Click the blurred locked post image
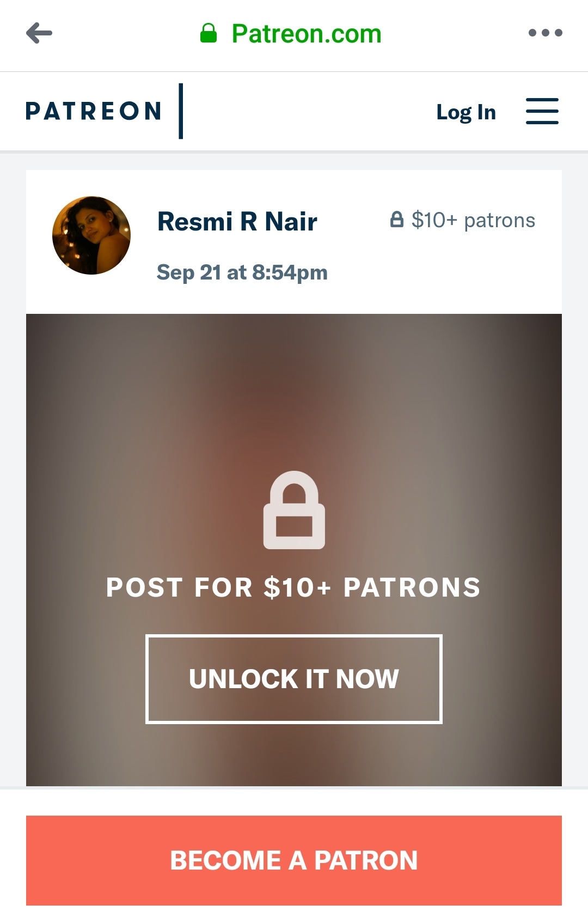Image resolution: width=588 pixels, height=923 pixels. (294, 392)
